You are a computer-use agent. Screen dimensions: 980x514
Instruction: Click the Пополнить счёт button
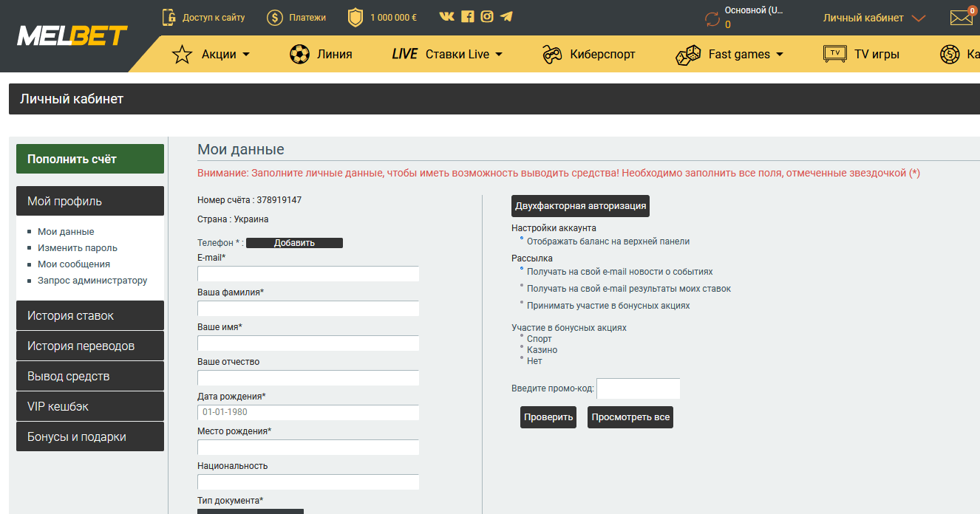tap(90, 159)
